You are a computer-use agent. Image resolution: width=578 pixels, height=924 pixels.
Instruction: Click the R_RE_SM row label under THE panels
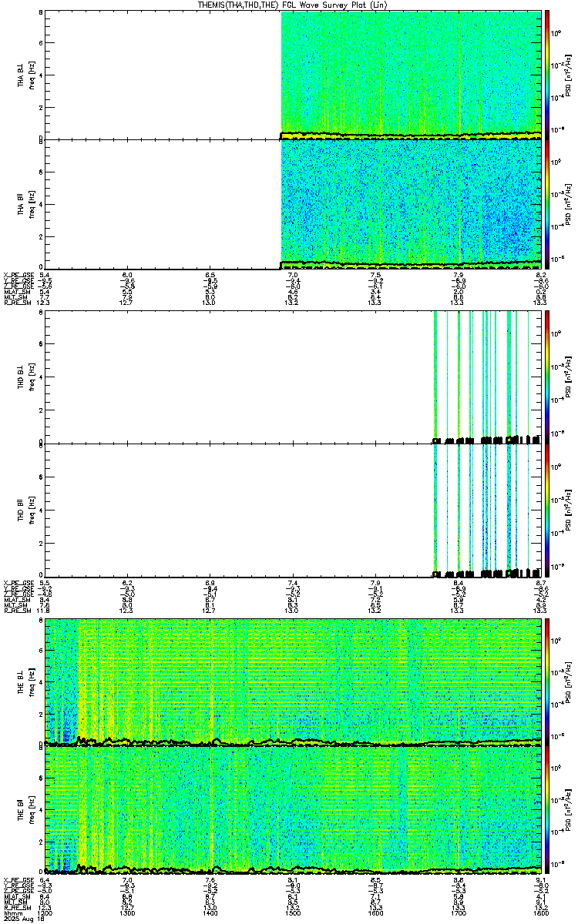[x=16, y=907]
